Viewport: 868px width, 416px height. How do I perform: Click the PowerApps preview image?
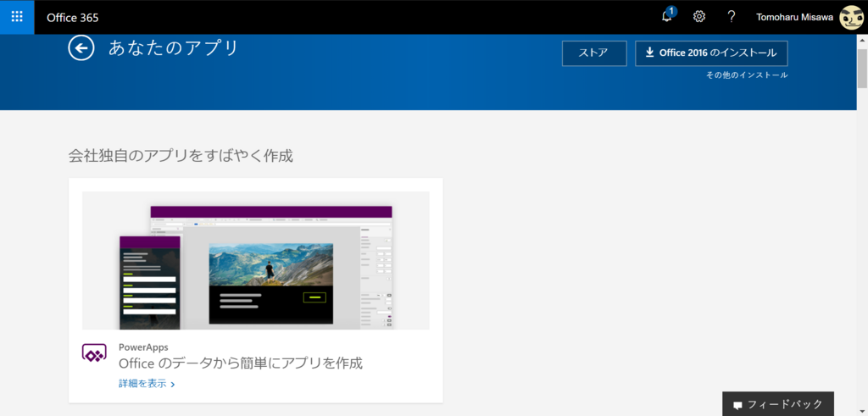[x=256, y=261]
